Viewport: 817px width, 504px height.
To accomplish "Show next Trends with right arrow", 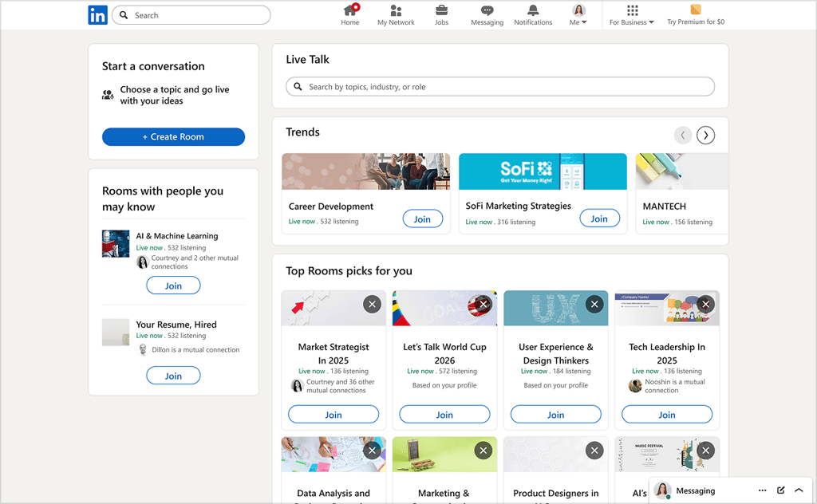I will click(x=705, y=136).
